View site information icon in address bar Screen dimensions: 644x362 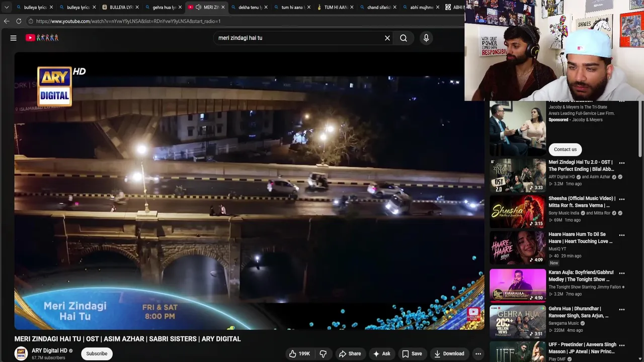pyautogui.click(x=31, y=21)
